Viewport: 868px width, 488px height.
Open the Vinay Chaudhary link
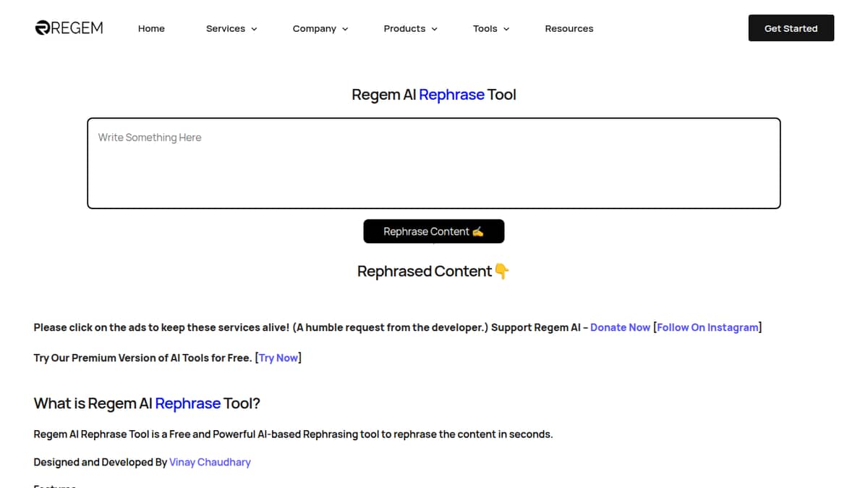click(210, 462)
